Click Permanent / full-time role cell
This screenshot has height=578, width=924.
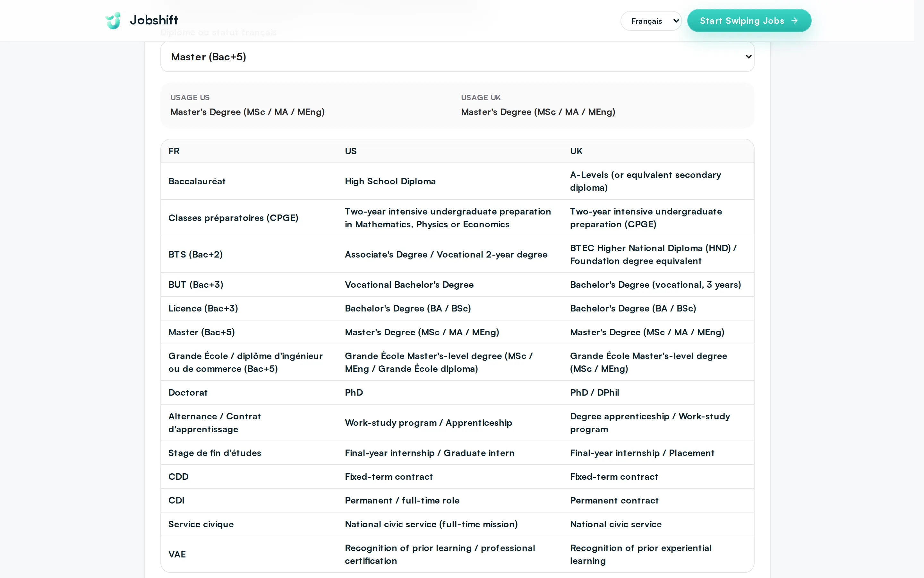click(x=402, y=500)
